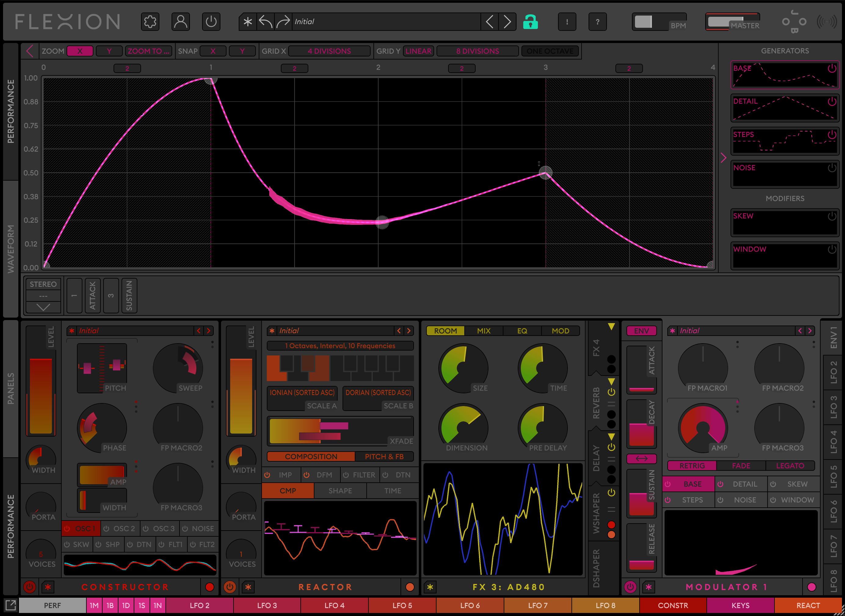Select the KEYS bottom tab
This screenshot has width=845, height=616.
click(740, 605)
